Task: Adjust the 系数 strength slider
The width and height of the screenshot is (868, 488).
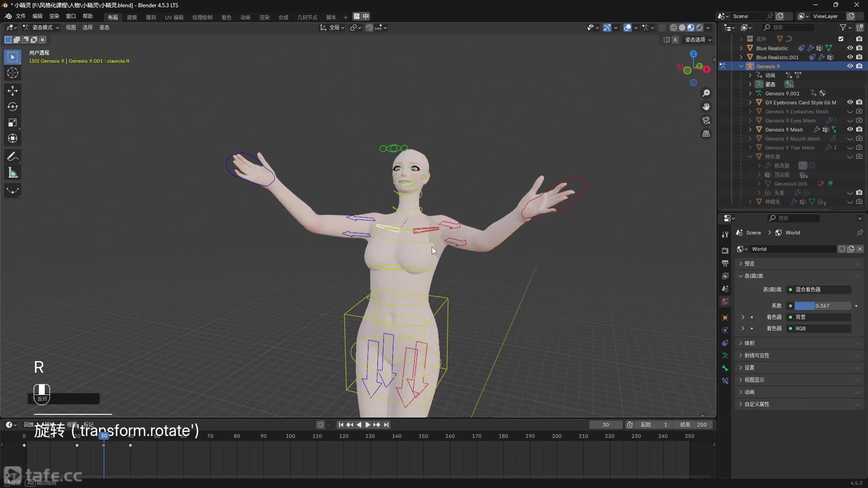Action: [822, 306]
